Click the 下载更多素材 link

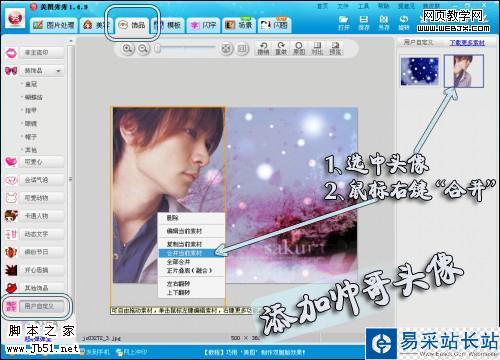point(467,43)
